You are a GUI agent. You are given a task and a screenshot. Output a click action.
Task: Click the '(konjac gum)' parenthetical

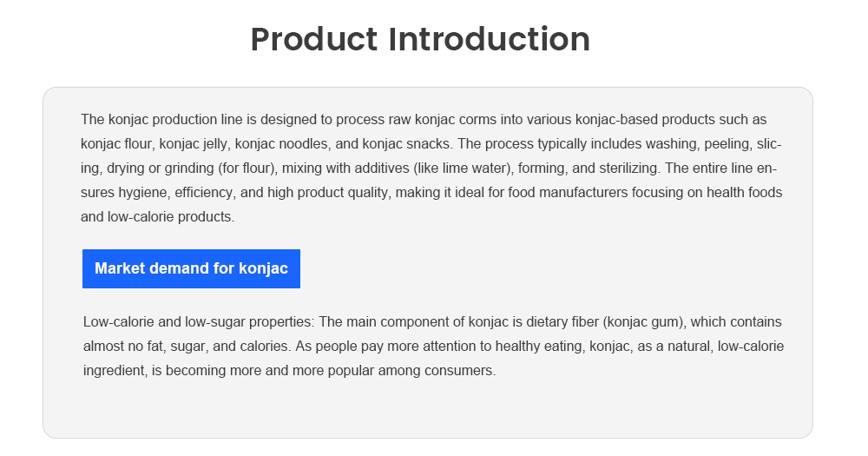(644, 322)
